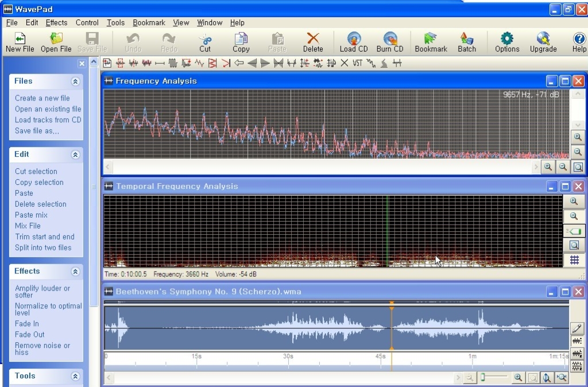Click 'Create a new file' link
Viewport: 588px width, 387px height.
(x=42, y=98)
